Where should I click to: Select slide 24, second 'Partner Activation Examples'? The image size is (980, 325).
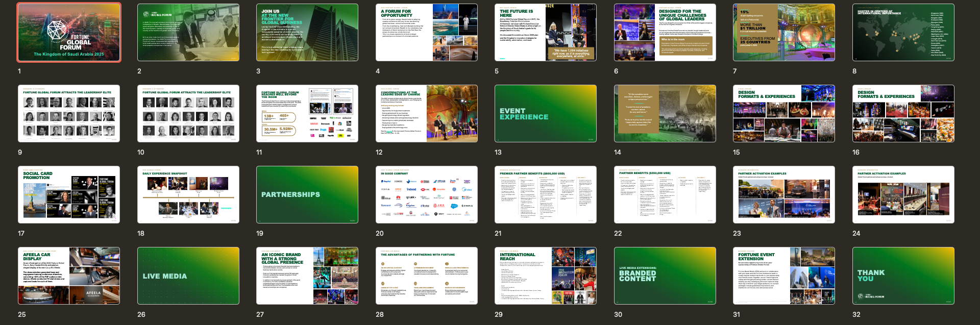(x=903, y=195)
